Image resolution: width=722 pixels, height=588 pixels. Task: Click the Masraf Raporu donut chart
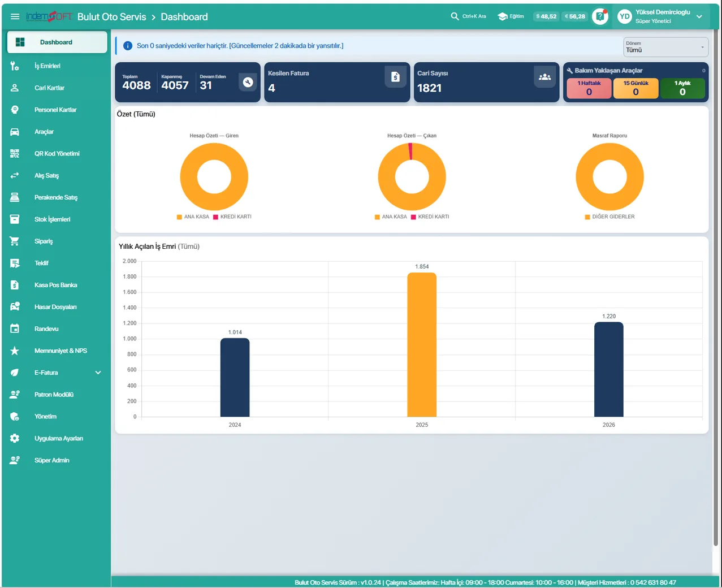[609, 177]
